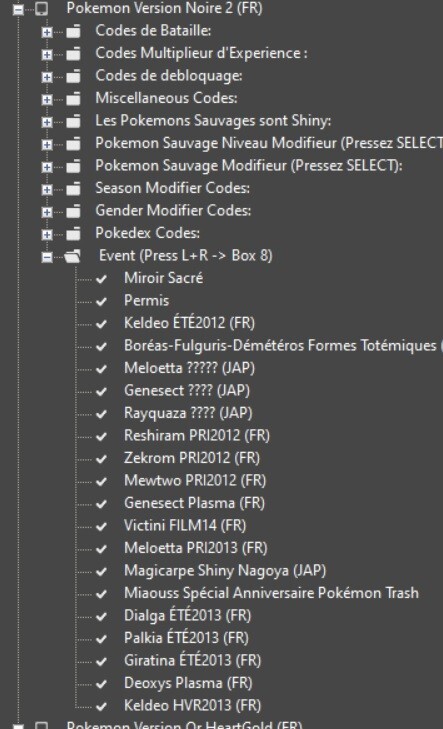The width and height of the screenshot is (443, 729).
Task: Toggle the Miaouss Spécial Anniversaire checkmark
Action: 101,594
